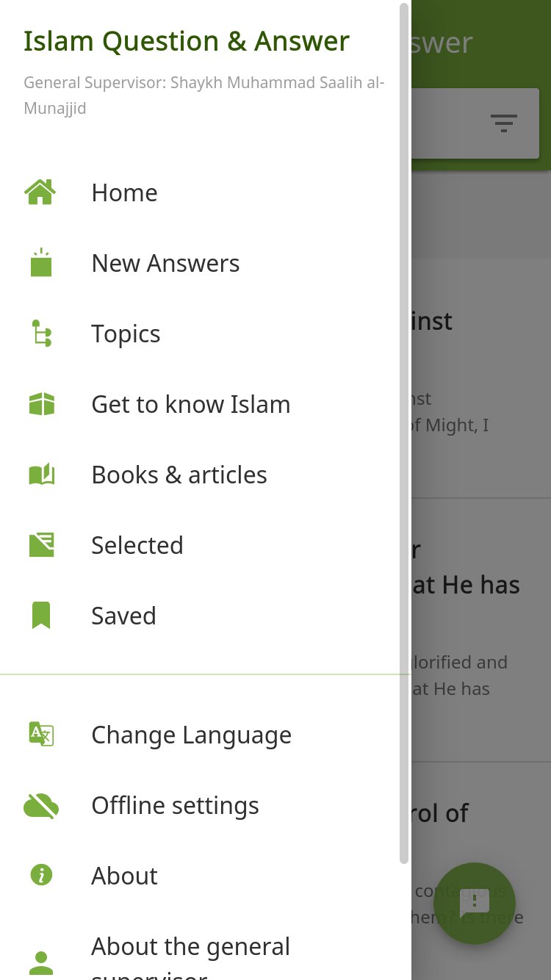Tap the floating feedback chat button
This screenshot has width=551, height=980.
tap(475, 903)
